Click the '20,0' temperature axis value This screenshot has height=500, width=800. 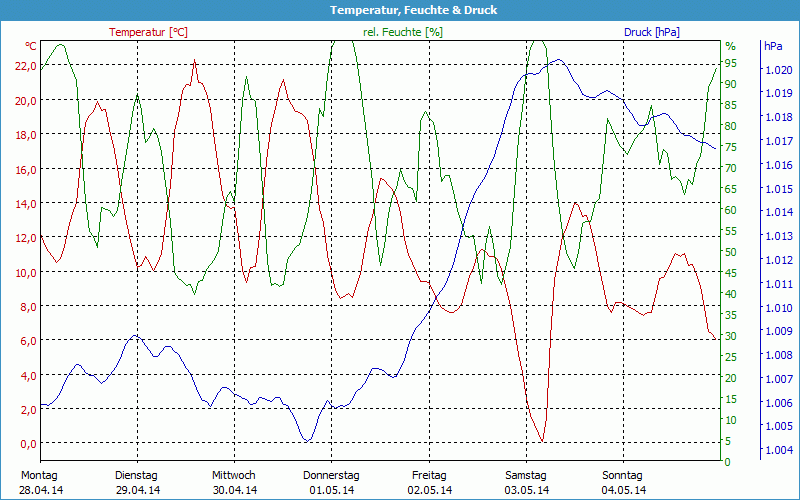point(26,101)
